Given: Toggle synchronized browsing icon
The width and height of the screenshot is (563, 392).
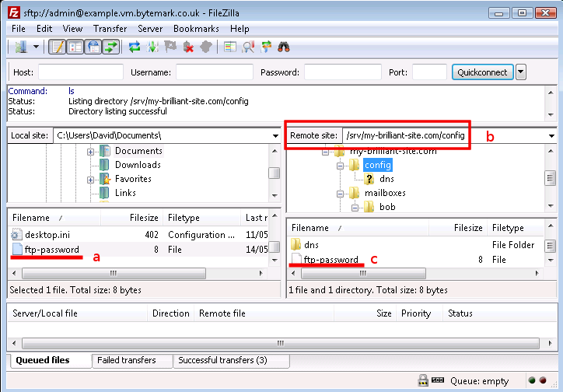Looking at the screenshot, I should (x=266, y=47).
